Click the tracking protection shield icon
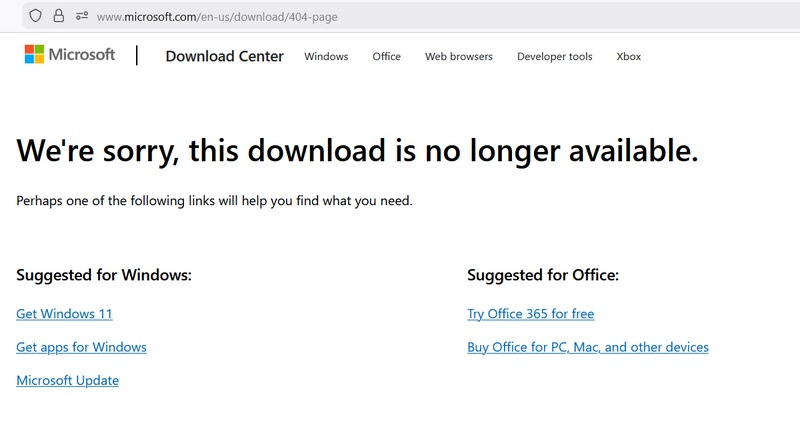This screenshot has width=800, height=433. coord(36,16)
